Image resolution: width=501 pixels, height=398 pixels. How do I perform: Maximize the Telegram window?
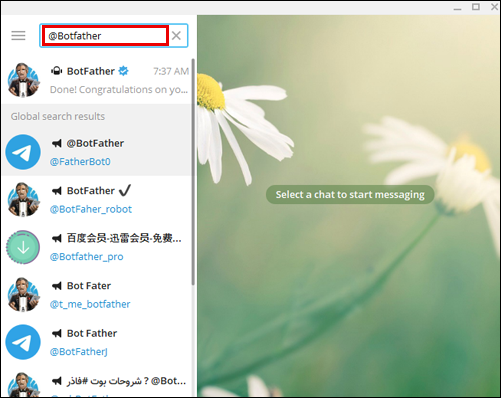pyautogui.click(x=476, y=7)
